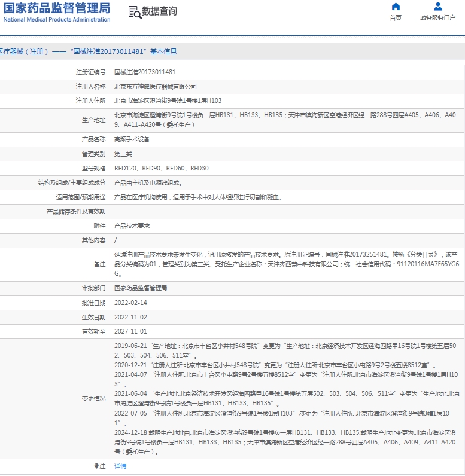This screenshot has height=476, width=465.
Task: Click the 医疗器械（注册）基本信息 header
Action: coord(88,51)
